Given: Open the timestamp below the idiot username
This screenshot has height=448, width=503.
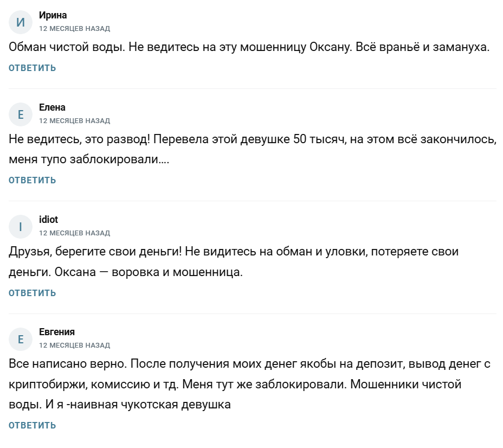Looking at the screenshot, I should 74,233.
